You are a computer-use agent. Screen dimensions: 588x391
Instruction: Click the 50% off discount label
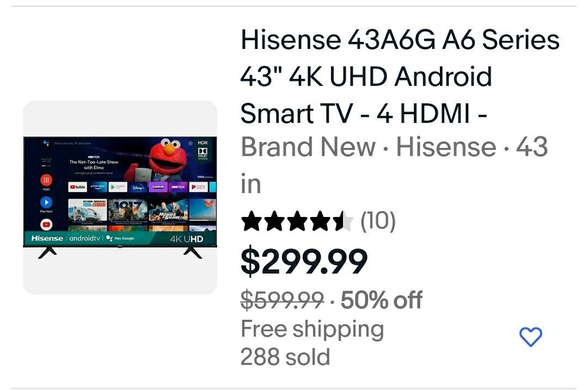point(381,300)
